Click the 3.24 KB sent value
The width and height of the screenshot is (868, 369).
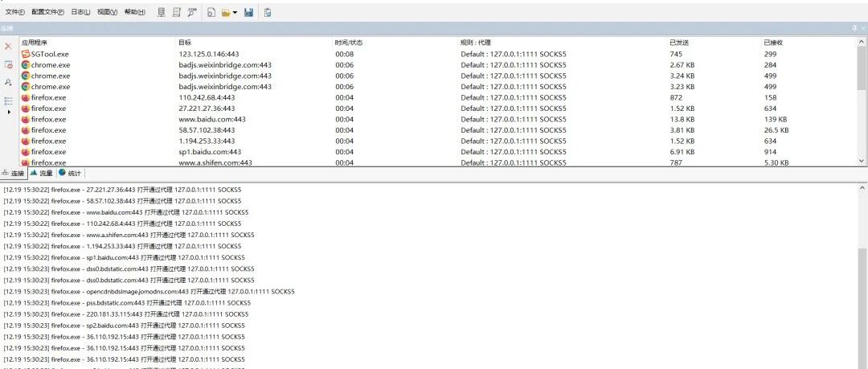[x=682, y=76]
